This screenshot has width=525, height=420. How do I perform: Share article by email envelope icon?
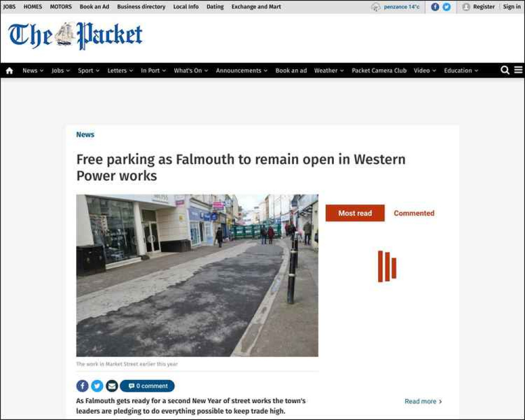pos(112,386)
